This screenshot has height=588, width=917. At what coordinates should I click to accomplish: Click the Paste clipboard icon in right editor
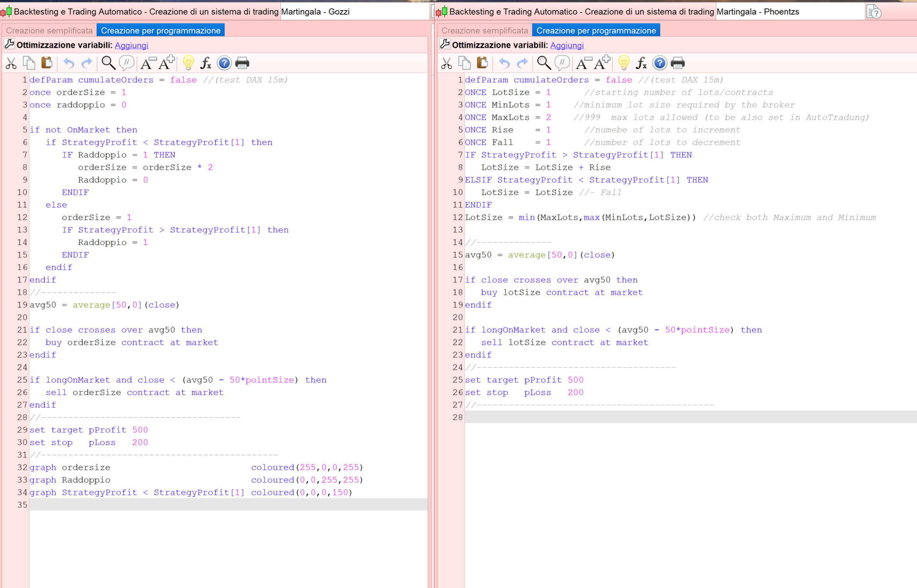pyautogui.click(x=482, y=63)
